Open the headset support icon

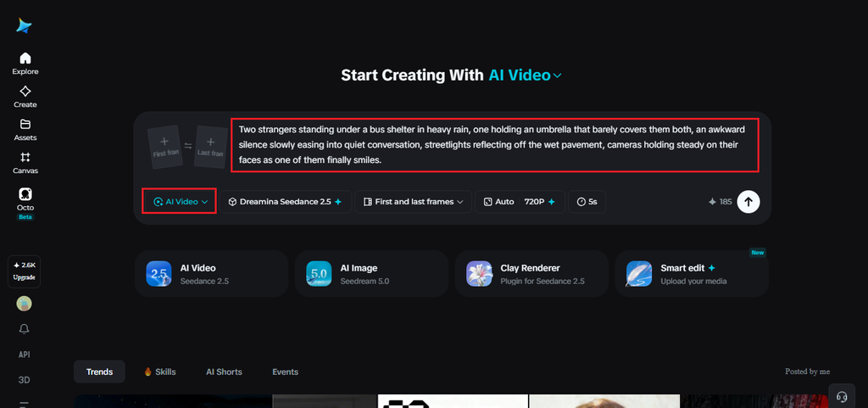tap(842, 396)
